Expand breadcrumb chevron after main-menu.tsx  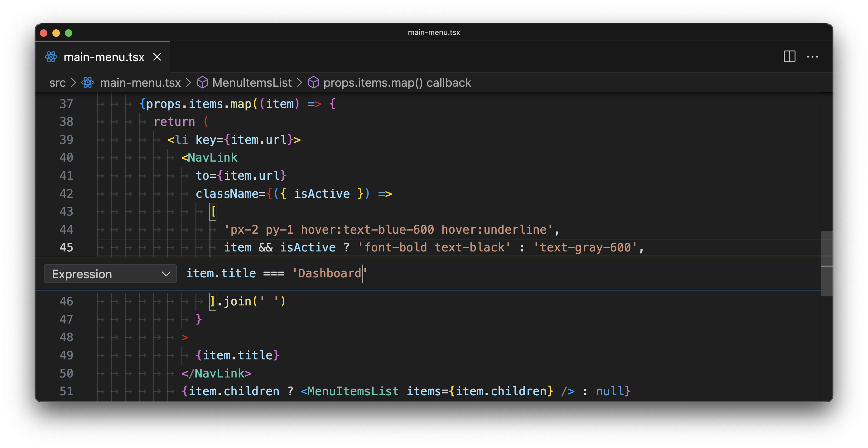189,83
